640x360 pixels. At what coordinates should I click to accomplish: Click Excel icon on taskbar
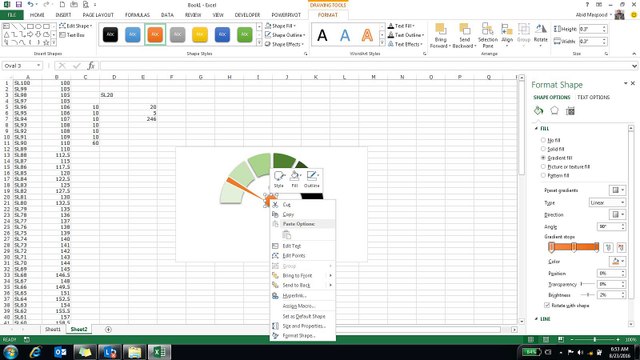[x=159, y=352]
